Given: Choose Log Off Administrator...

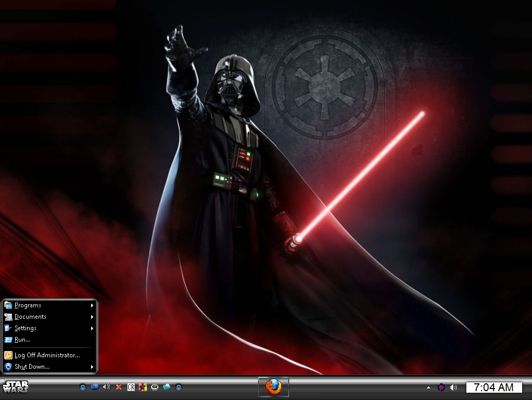Looking at the screenshot, I should pos(49,355).
